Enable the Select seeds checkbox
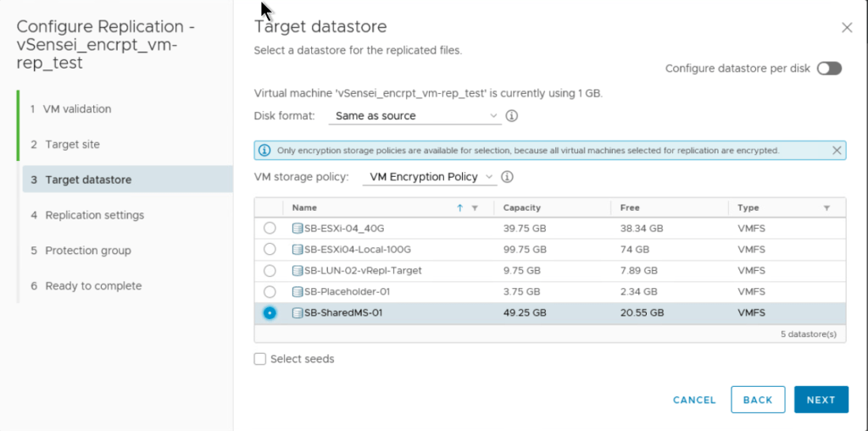Screen dimensions: 868x431 (260, 359)
